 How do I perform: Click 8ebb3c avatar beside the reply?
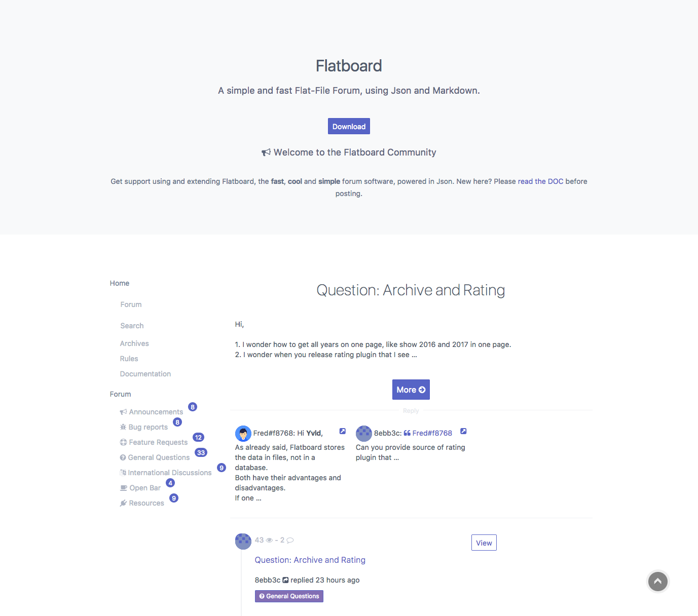point(364,434)
